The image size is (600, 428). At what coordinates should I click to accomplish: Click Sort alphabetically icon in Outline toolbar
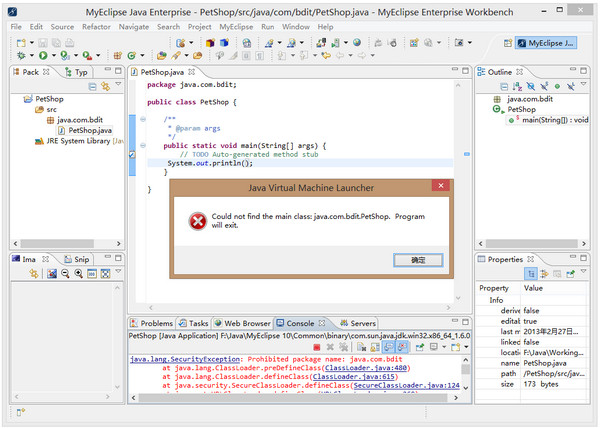(x=517, y=87)
